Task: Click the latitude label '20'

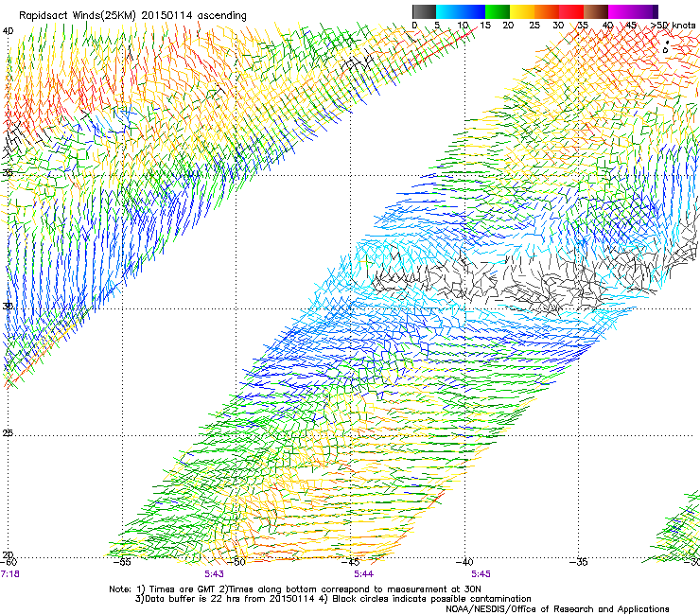Action: click(8, 555)
